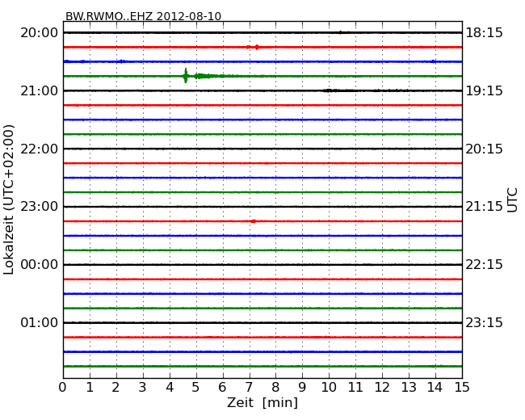Click the 23:15 UTC label

[x=484, y=322]
